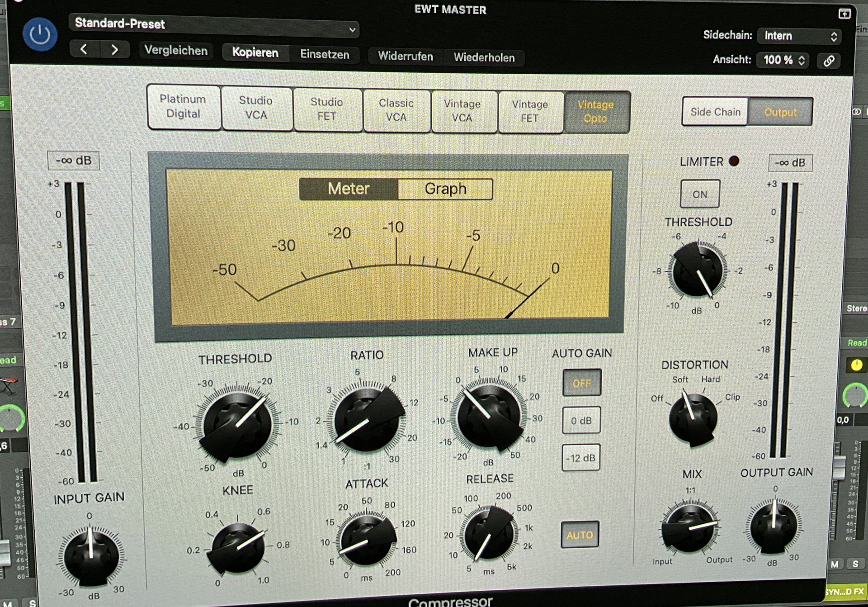Switch display to Graph tab
This screenshot has width=868, height=607.
[x=445, y=189]
